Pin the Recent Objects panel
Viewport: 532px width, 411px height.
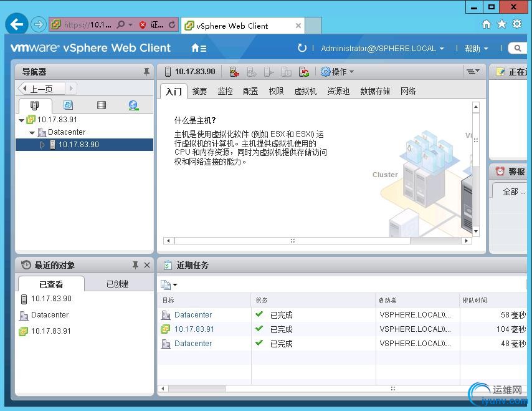click(x=135, y=265)
